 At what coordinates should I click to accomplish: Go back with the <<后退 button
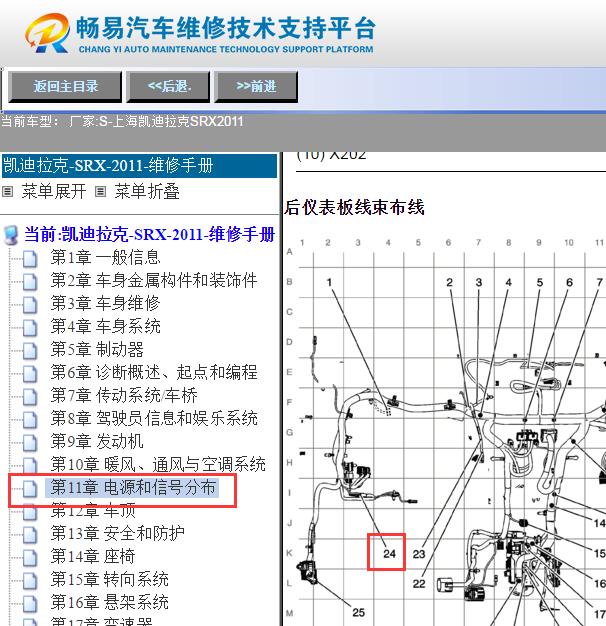pyautogui.click(x=168, y=86)
